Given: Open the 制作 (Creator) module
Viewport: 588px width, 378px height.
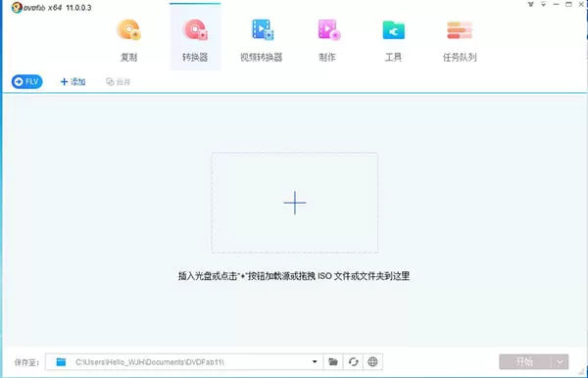Looking at the screenshot, I should (327, 40).
